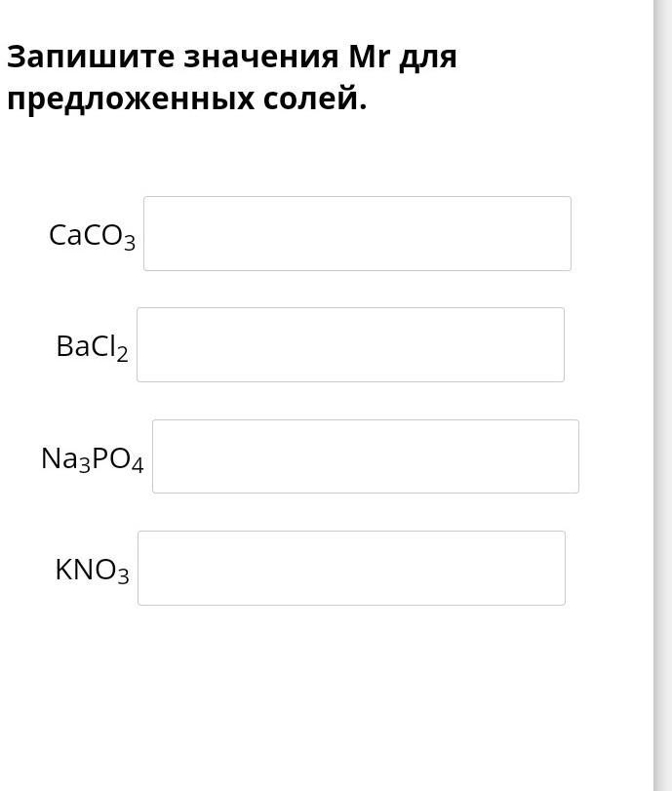Activate the KNO3 answer text box
Image resolution: width=672 pixels, height=791 pixels.
[351, 569]
